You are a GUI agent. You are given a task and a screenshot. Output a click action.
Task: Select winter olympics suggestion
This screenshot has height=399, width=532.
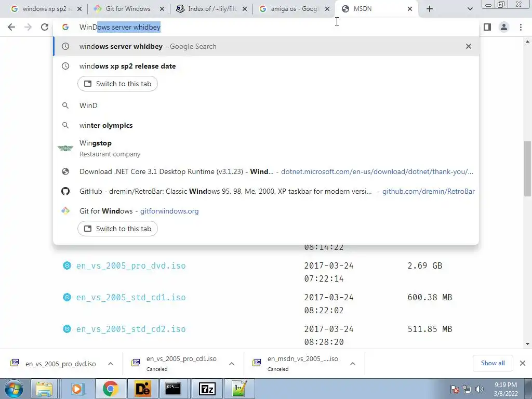click(x=266, y=125)
